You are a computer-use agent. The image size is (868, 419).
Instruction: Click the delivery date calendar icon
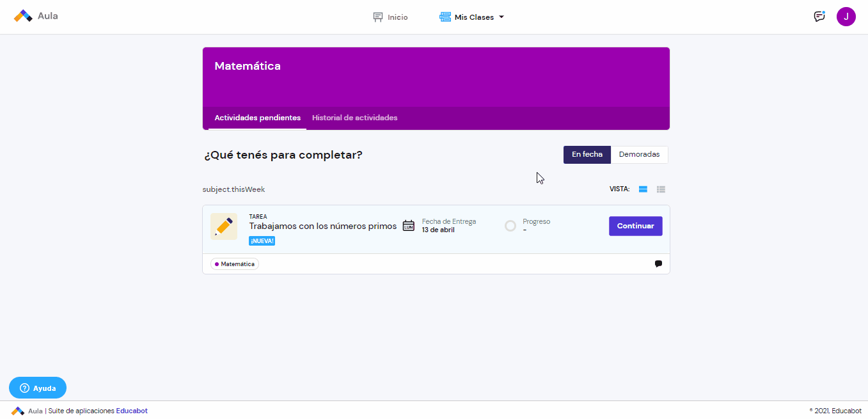click(408, 226)
